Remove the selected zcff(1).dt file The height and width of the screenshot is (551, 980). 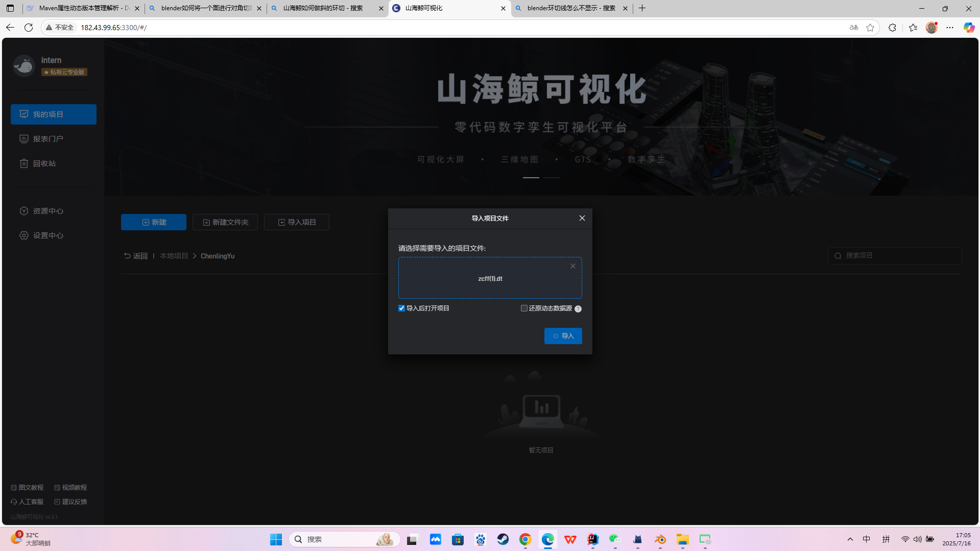click(x=573, y=266)
